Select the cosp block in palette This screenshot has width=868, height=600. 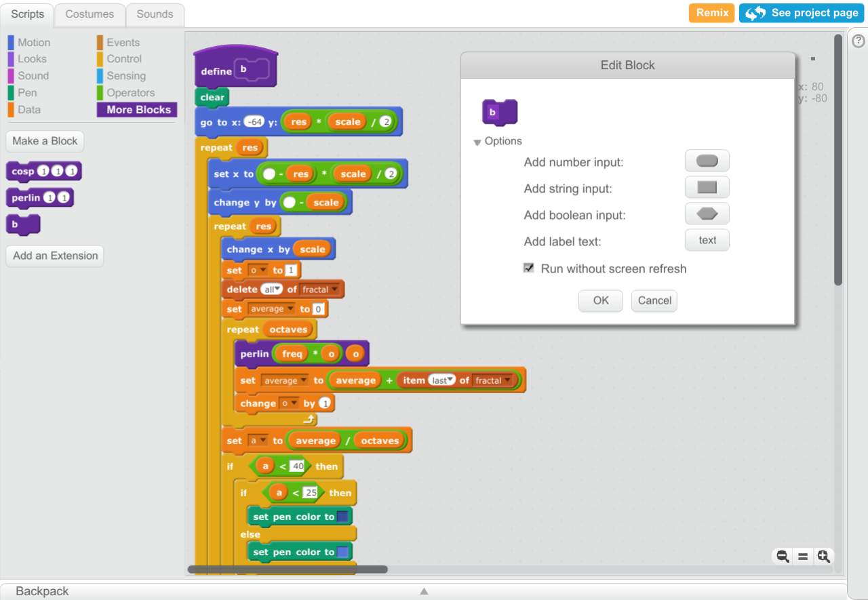tap(43, 172)
